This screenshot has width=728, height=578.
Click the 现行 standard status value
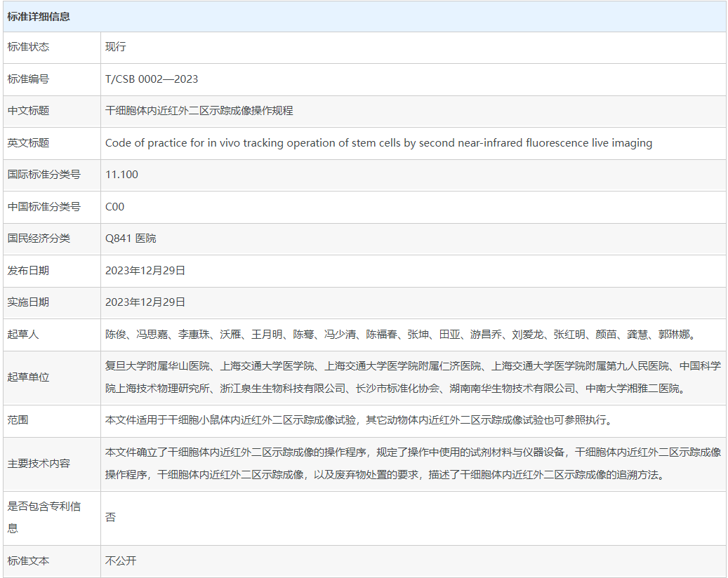(x=116, y=47)
